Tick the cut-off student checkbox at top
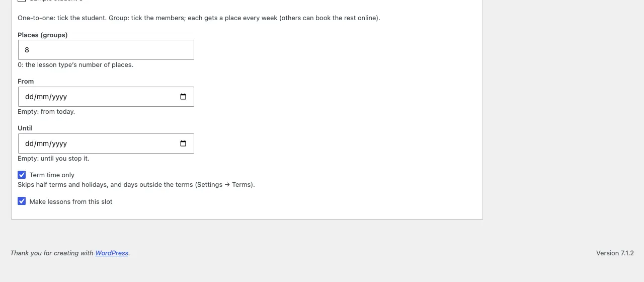The width and height of the screenshot is (644, 282). tap(22, 1)
